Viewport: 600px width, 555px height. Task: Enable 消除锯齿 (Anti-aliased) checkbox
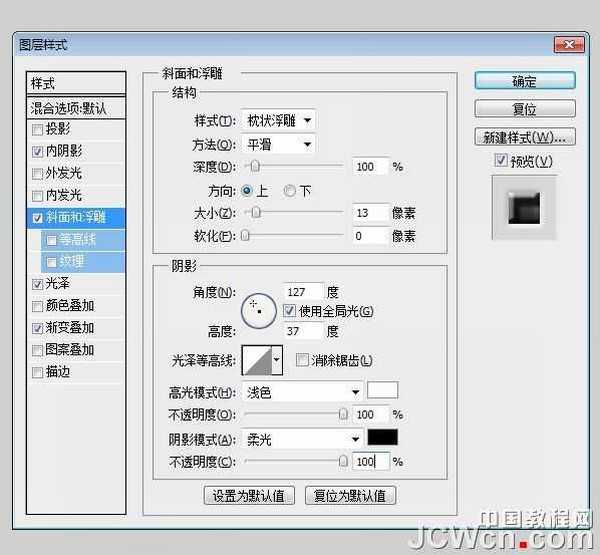[x=302, y=360]
